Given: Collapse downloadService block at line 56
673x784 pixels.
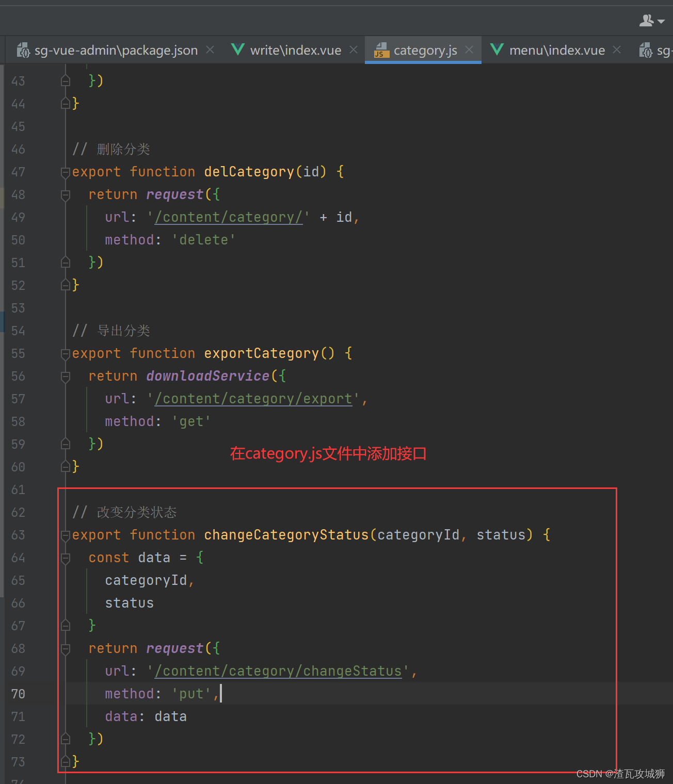Looking at the screenshot, I should pyautogui.click(x=66, y=377).
